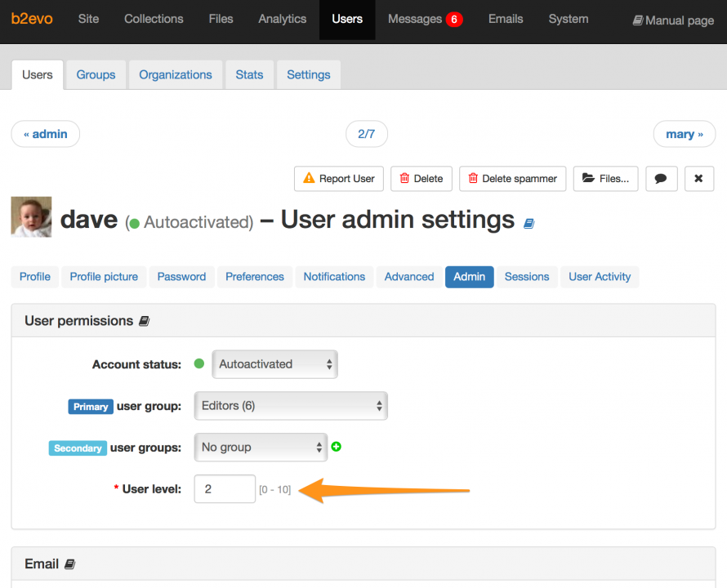
Task: Switch to the Settings tab
Action: 309,74
